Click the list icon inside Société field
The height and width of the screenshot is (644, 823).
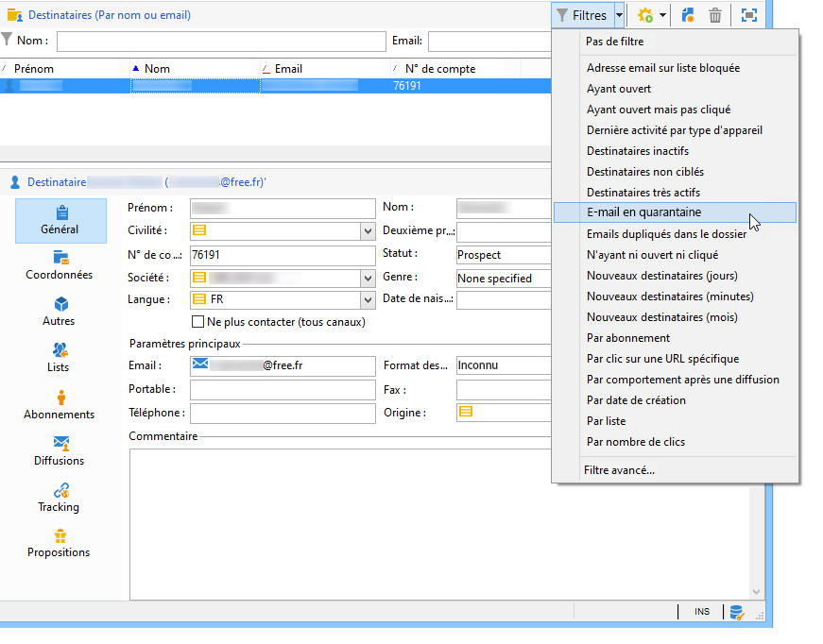click(x=199, y=277)
